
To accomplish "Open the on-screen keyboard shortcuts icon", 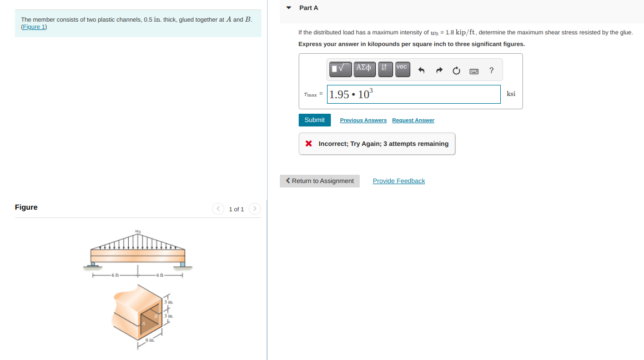I will click(x=475, y=71).
